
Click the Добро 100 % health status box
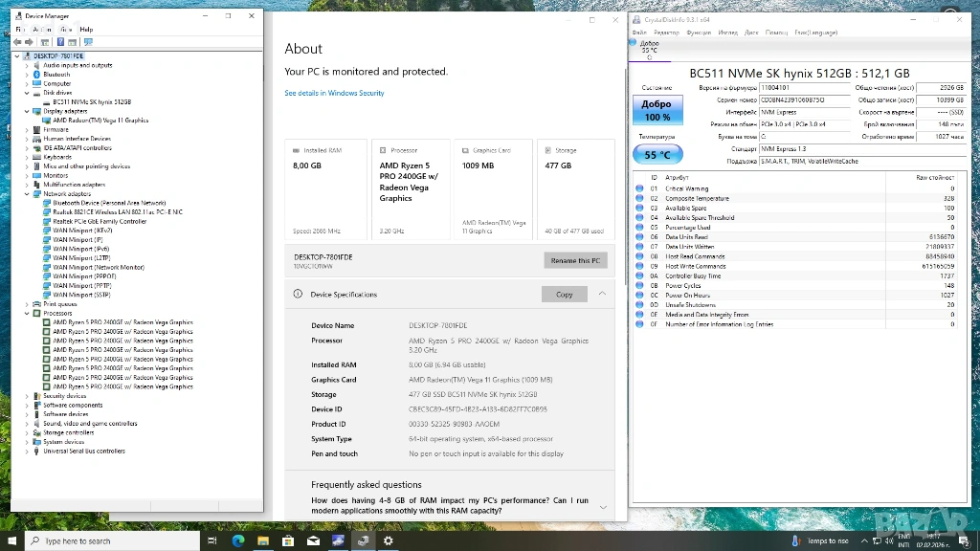click(x=657, y=110)
